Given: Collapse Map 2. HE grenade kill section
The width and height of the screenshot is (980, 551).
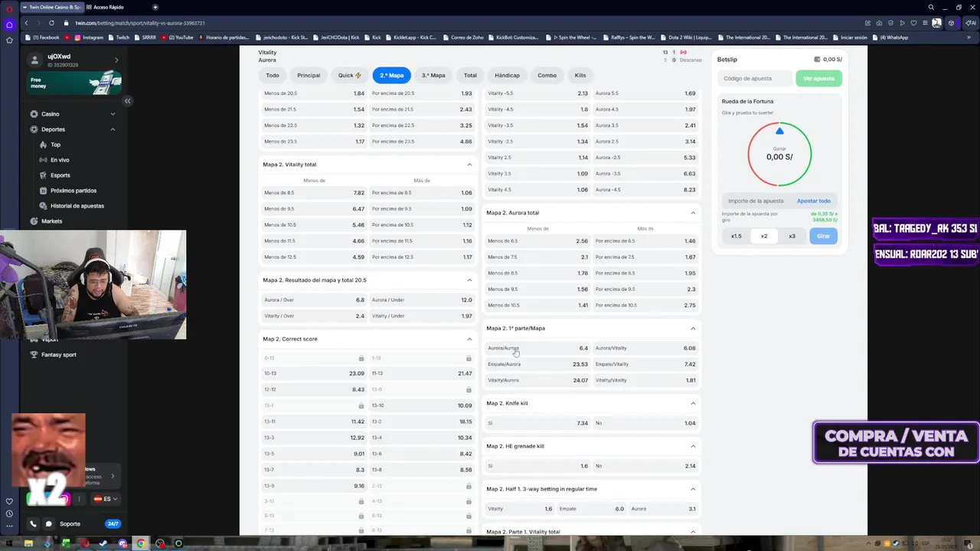Looking at the screenshot, I should point(693,446).
